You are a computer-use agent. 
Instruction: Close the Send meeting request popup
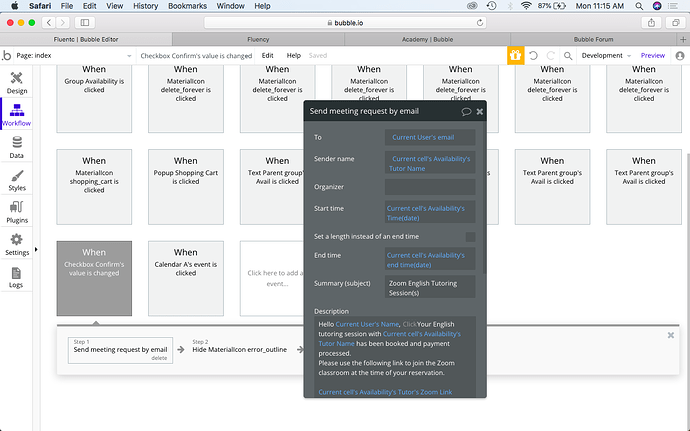(480, 111)
